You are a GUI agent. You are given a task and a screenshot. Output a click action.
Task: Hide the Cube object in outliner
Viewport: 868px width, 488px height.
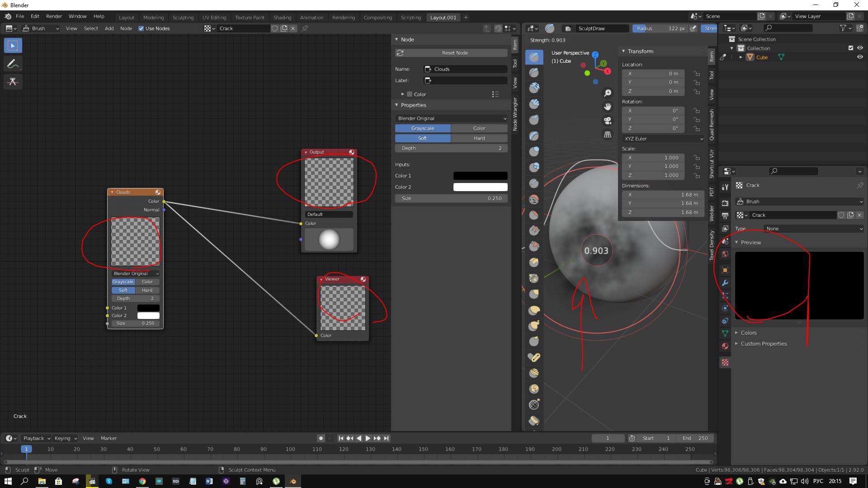[x=860, y=57]
